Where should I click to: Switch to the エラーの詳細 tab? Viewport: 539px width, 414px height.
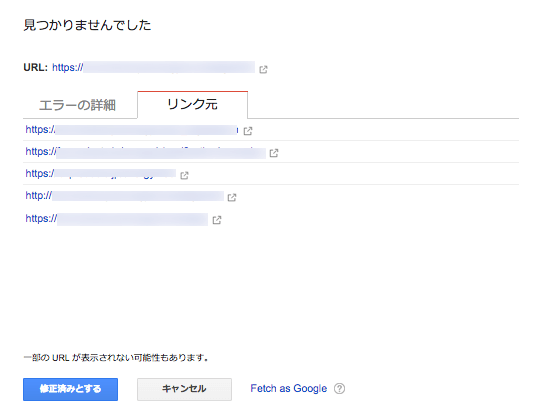[x=78, y=105]
